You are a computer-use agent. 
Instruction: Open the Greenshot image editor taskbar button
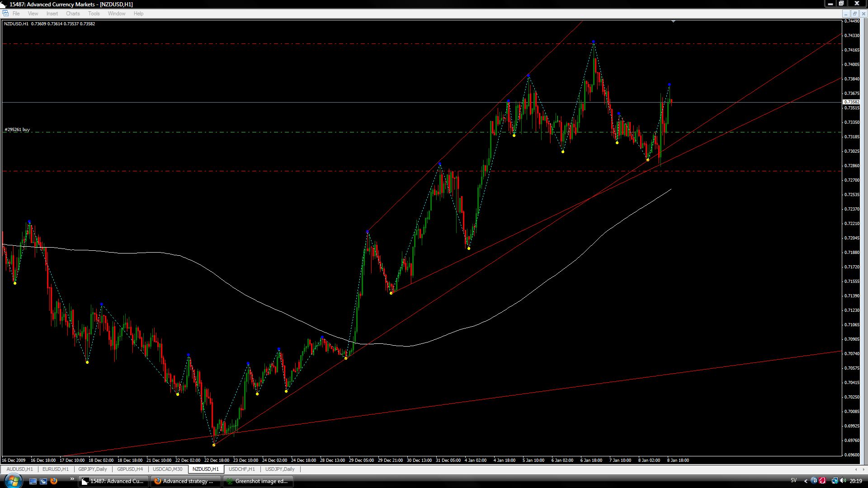coord(258,481)
